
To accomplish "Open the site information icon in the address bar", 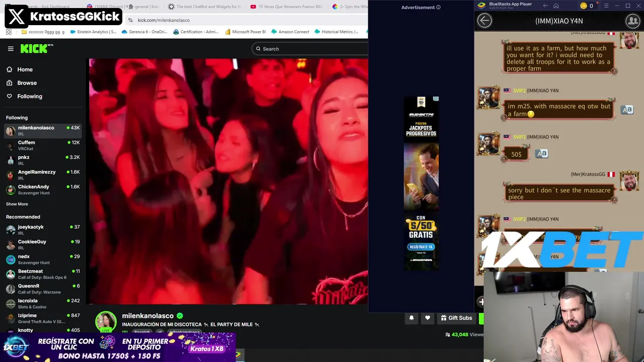I will click(x=130, y=20).
